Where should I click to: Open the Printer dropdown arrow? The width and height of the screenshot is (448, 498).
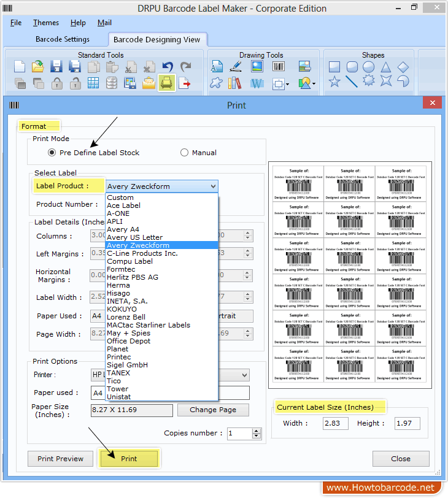(244, 375)
